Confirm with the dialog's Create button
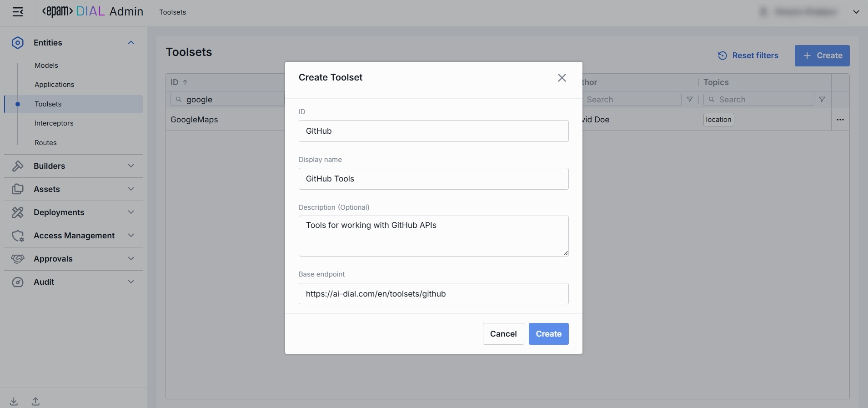The width and height of the screenshot is (868, 408). [x=548, y=334]
